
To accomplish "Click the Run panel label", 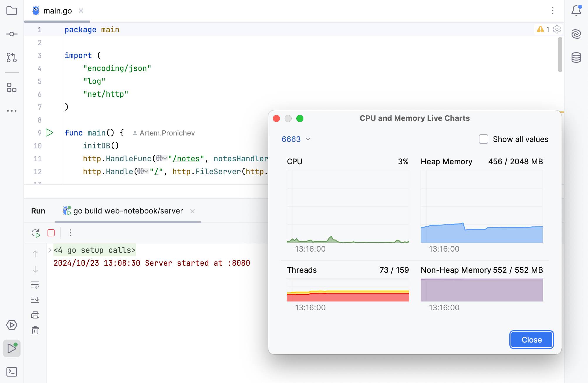I will 38,211.
